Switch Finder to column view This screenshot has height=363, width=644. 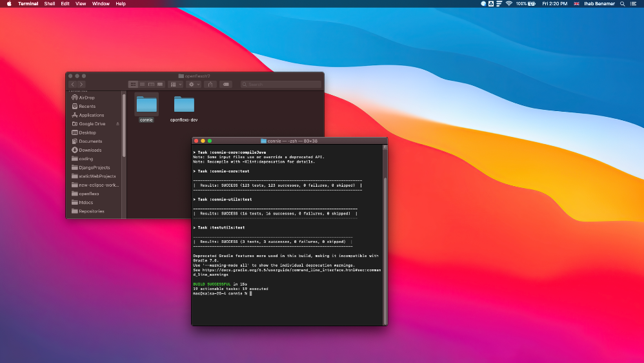[x=151, y=84]
